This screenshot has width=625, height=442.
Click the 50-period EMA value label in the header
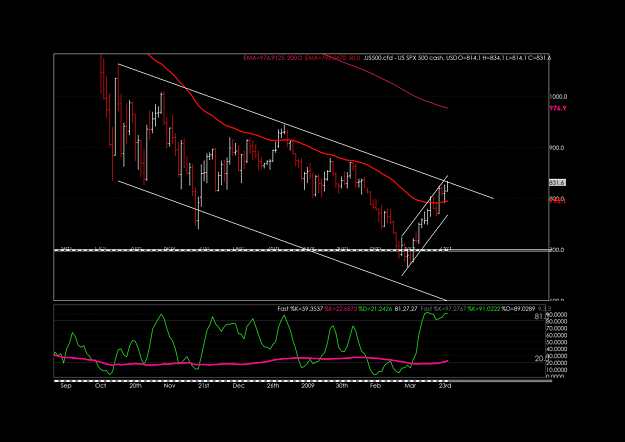coord(332,58)
